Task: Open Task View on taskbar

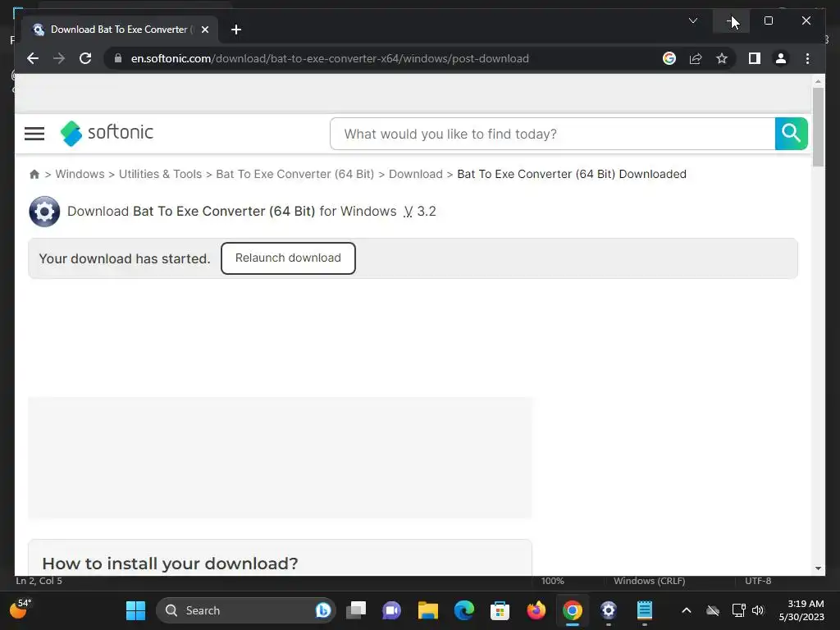Action: click(x=356, y=610)
